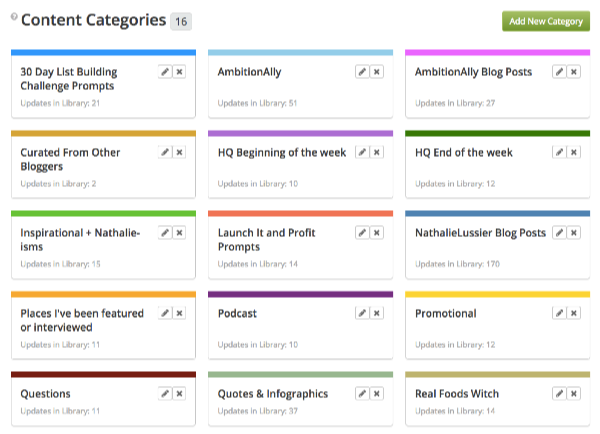The image size is (600, 434).
Task: Edit the 30 Day List Building category
Action: [x=165, y=72]
